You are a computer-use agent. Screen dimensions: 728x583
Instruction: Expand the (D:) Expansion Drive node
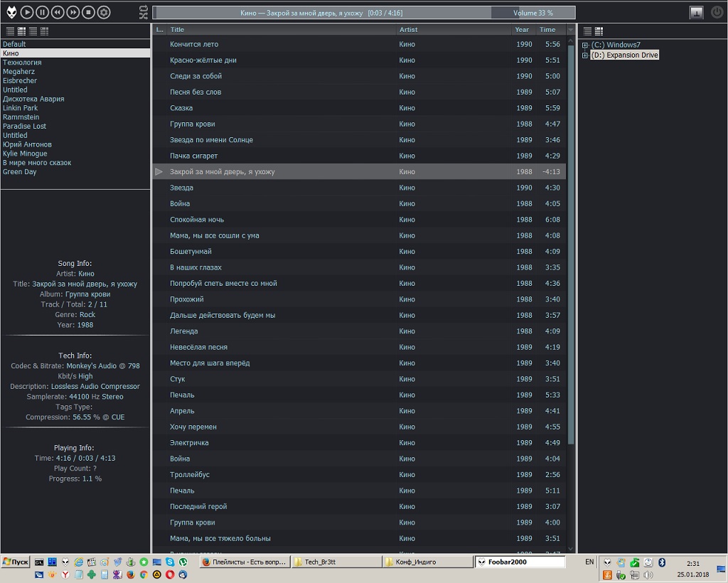click(x=585, y=55)
